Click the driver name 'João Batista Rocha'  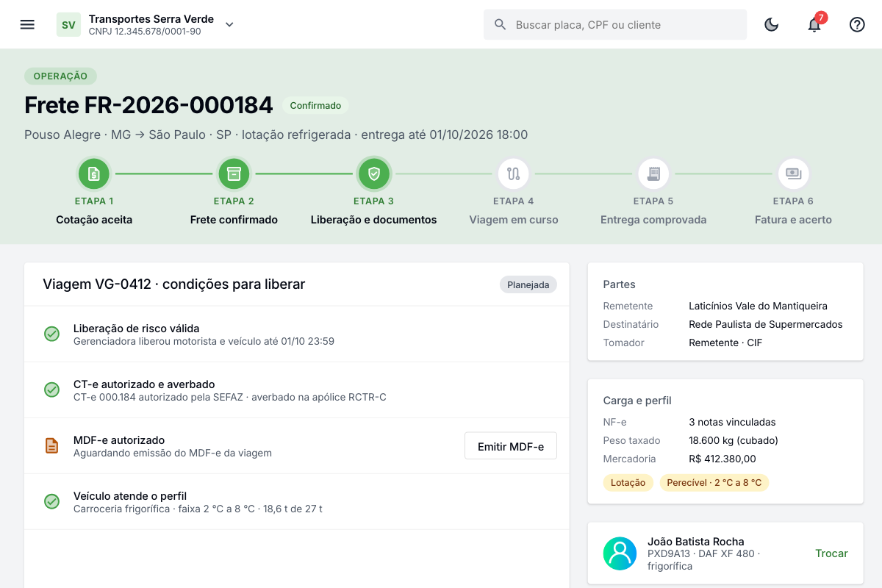(x=696, y=542)
